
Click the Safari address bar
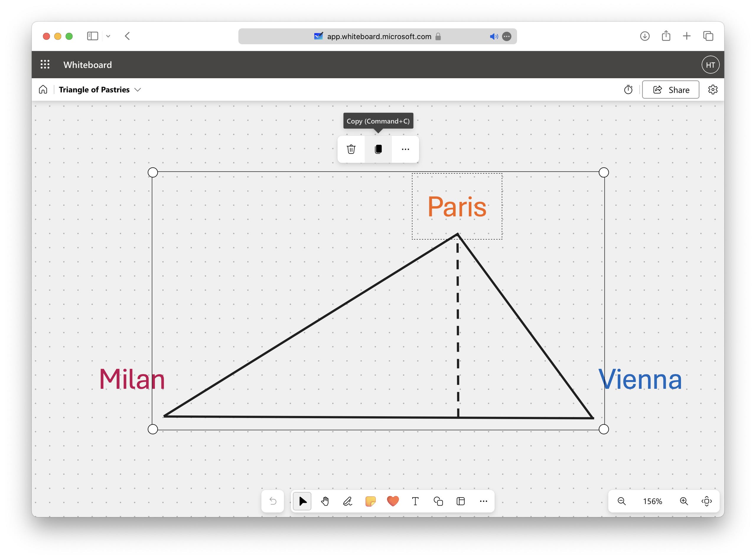[377, 36]
